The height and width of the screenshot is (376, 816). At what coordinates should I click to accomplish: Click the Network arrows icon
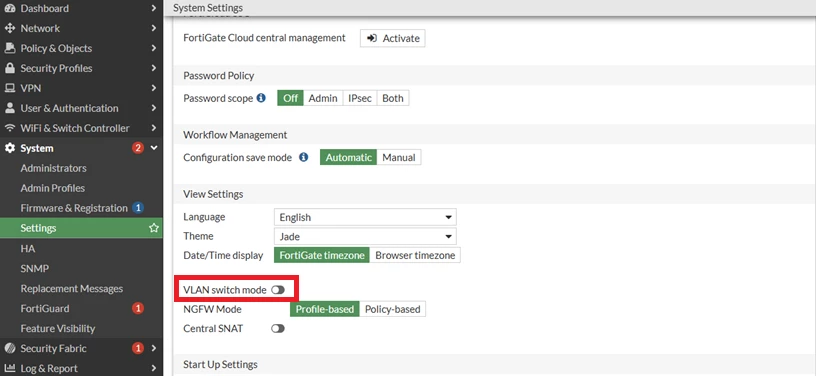9,28
